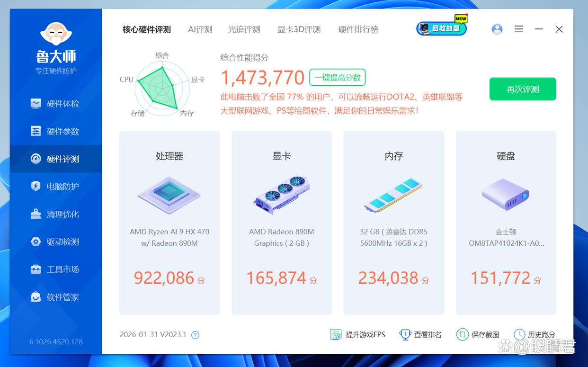Click the 电脑防护 shield icon in the sidebar
The height and width of the screenshot is (367, 588).
click(x=36, y=186)
